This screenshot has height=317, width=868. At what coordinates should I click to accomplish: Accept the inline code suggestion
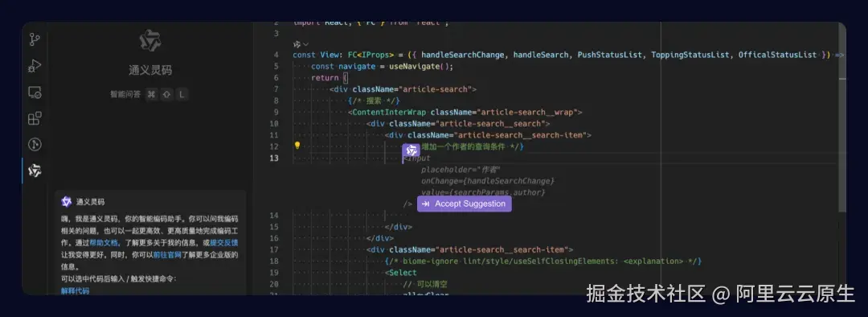[464, 204]
